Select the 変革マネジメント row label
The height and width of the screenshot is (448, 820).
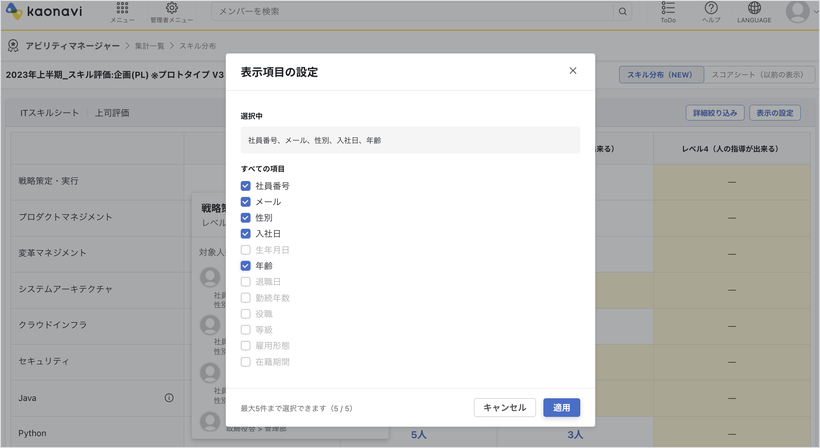point(52,253)
